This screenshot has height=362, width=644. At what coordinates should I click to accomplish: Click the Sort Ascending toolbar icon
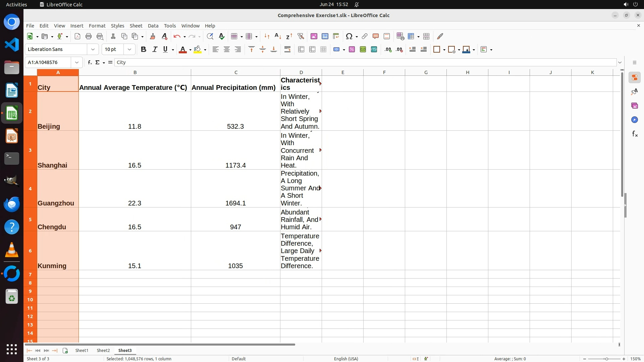tap(278, 36)
